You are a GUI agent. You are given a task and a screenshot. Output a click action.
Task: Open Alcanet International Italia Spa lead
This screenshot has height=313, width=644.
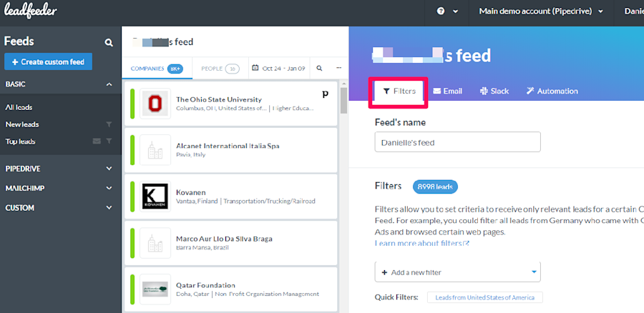pyautogui.click(x=230, y=150)
